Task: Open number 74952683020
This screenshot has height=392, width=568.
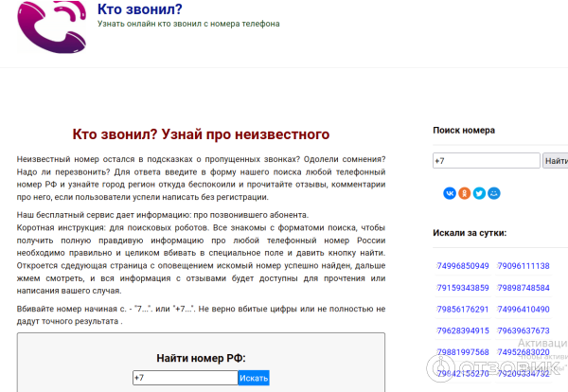Action: 524,353
